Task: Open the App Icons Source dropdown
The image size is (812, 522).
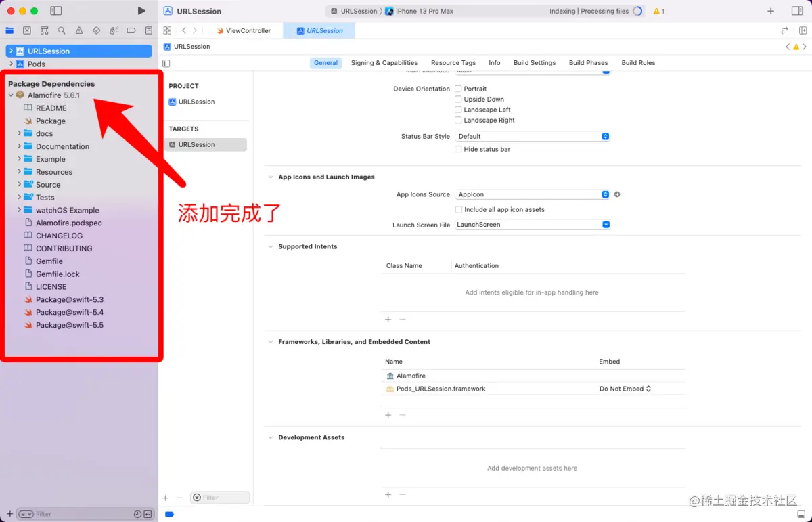Action: click(x=533, y=194)
